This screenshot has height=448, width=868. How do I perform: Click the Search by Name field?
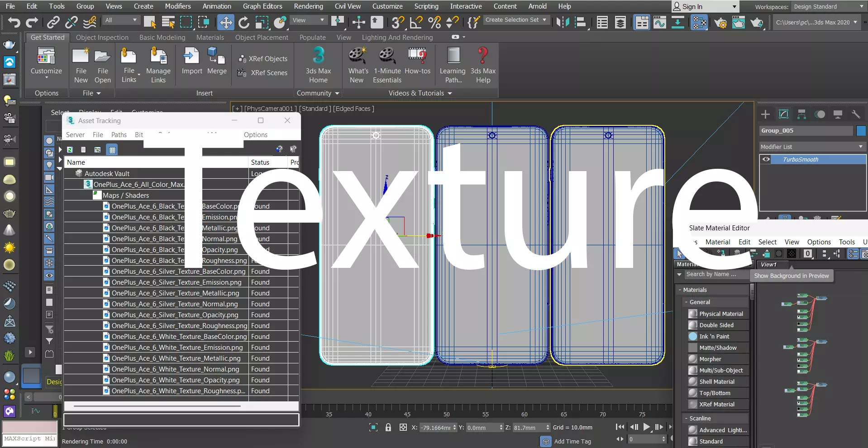coord(715,274)
